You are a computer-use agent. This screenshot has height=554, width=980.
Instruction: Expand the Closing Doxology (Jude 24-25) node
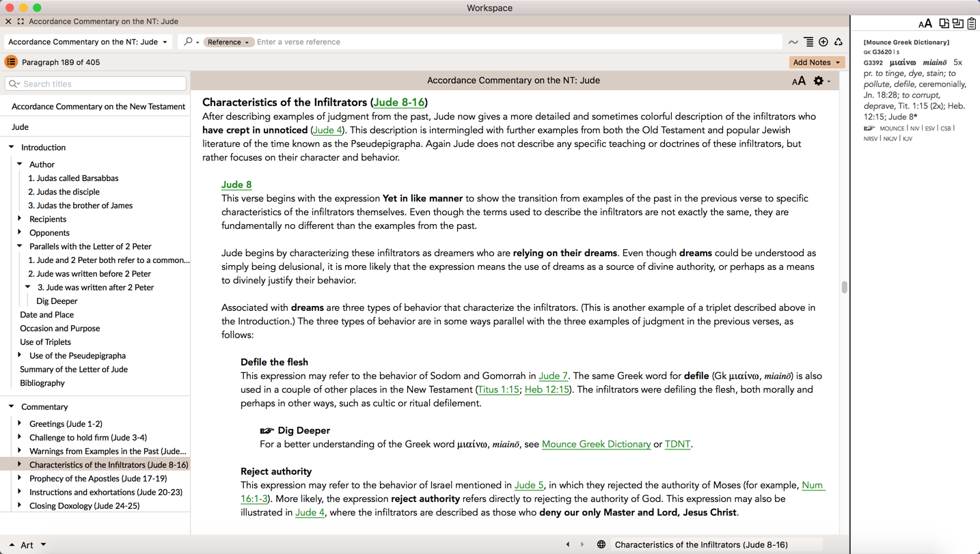pyautogui.click(x=20, y=505)
